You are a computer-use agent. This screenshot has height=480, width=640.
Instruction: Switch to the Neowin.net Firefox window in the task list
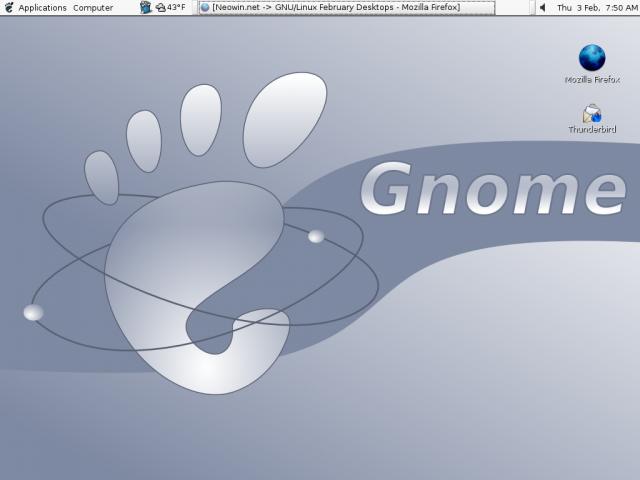(x=347, y=7)
